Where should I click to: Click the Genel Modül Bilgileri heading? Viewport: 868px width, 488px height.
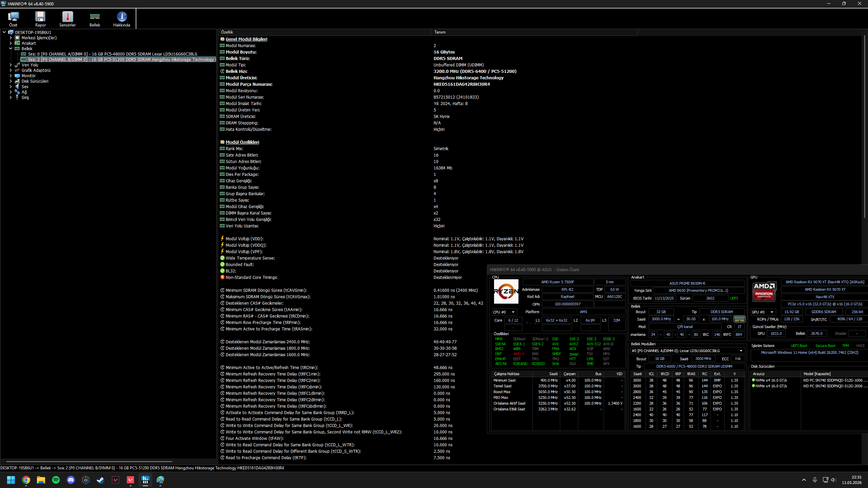(x=246, y=39)
